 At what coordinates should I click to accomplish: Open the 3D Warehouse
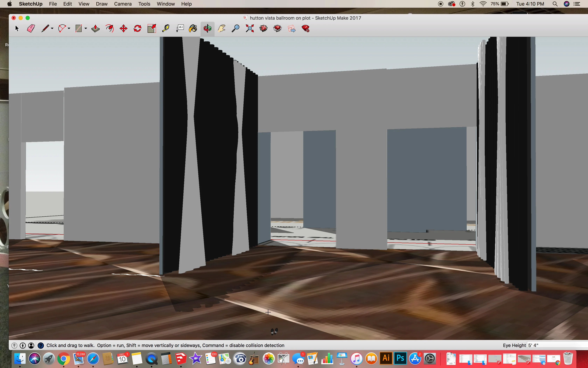[x=264, y=29]
